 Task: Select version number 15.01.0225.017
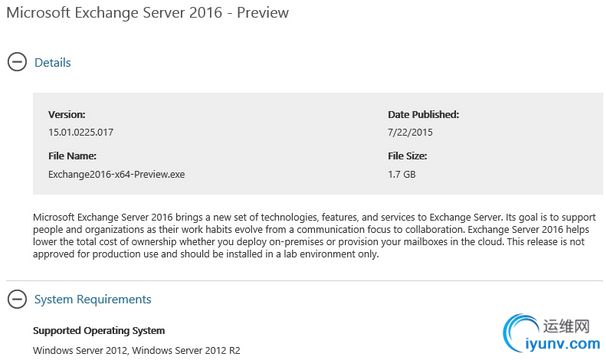(x=81, y=132)
